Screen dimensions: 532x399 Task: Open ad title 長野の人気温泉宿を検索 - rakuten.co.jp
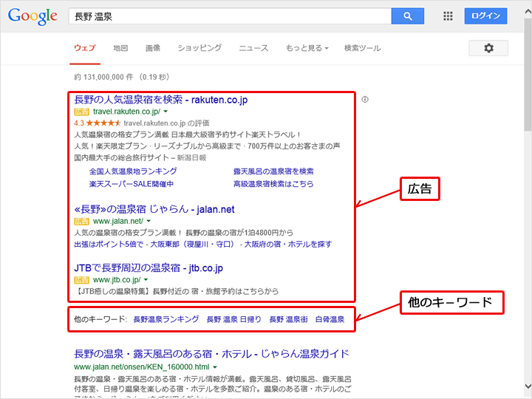click(161, 100)
